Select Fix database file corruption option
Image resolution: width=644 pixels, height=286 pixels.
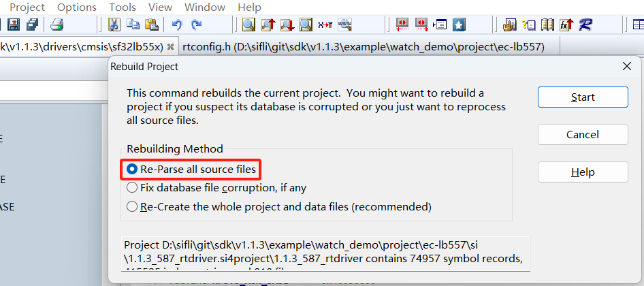(x=216, y=188)
